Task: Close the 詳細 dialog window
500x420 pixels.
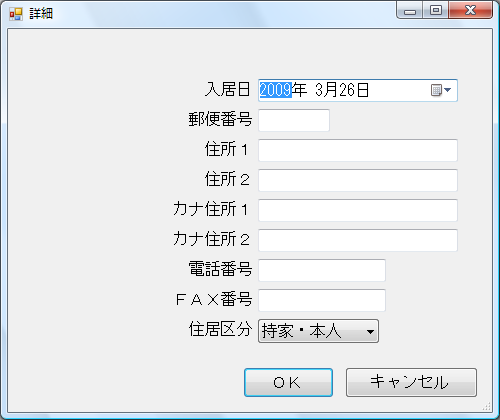Action: click(x=470, y=11)
